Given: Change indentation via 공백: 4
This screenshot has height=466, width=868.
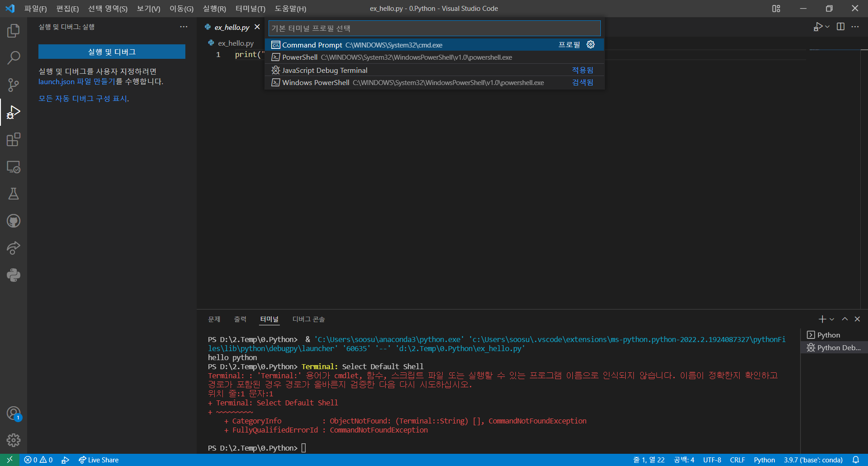Looking at the screenshot, I should 684,460.
